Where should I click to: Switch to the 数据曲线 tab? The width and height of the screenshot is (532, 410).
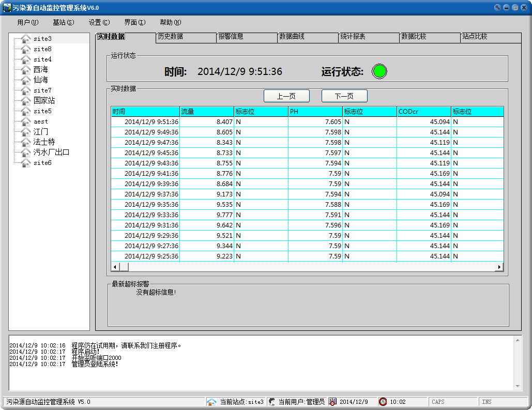coord(292,37)
